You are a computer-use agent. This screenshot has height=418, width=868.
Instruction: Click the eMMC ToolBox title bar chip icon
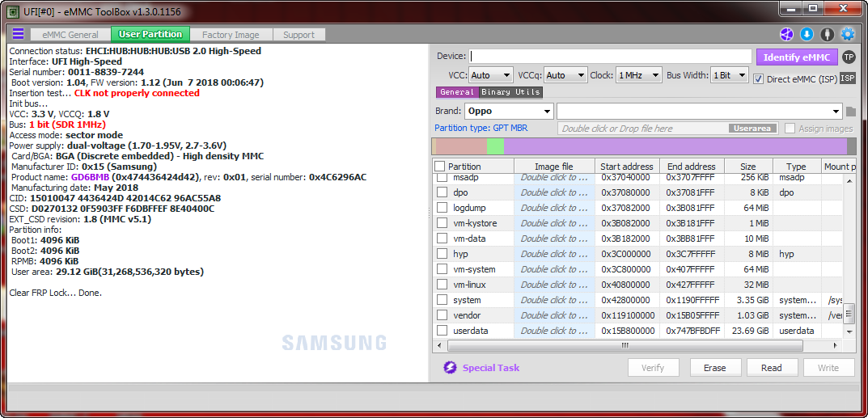11,11
